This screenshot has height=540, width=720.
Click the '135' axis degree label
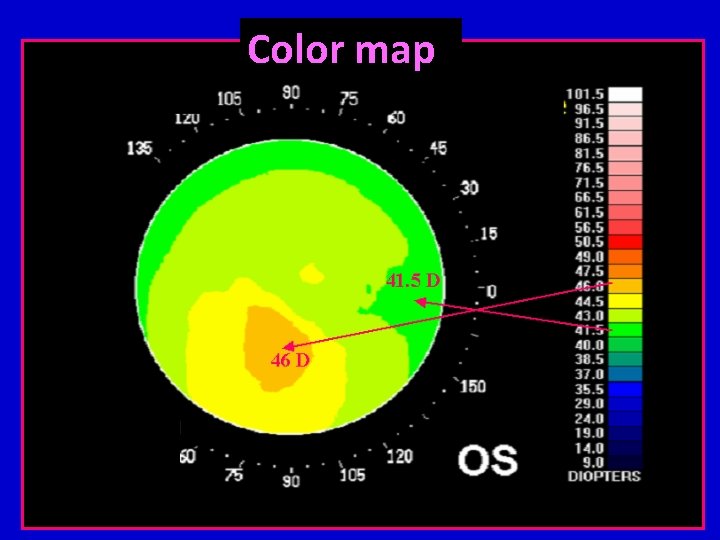tap(139, 148)
